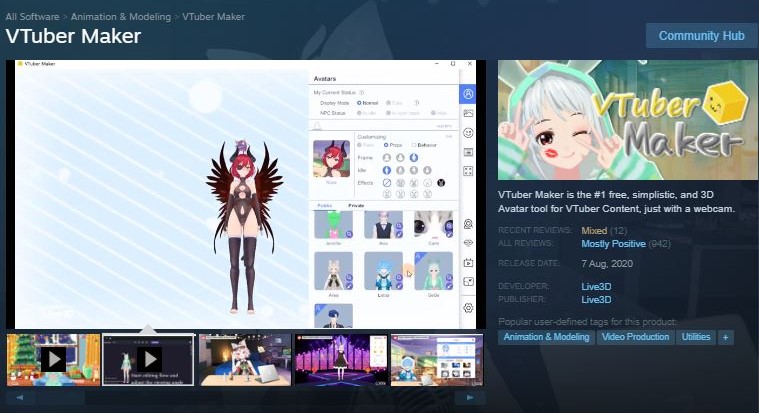Screen dimensions: 759x413
Task: Click the magnifier icon on Jennifer avatar
Action: (349, 234)
